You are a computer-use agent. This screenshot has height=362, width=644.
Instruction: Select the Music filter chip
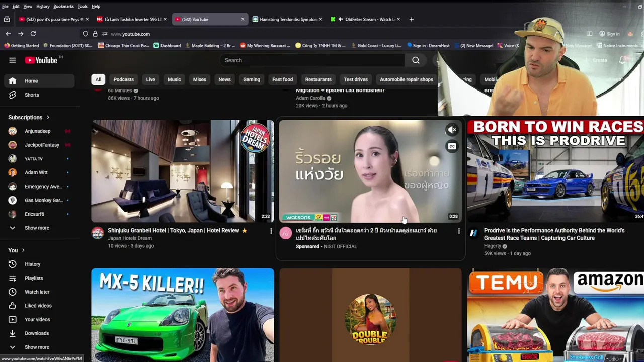coord(174,79)
